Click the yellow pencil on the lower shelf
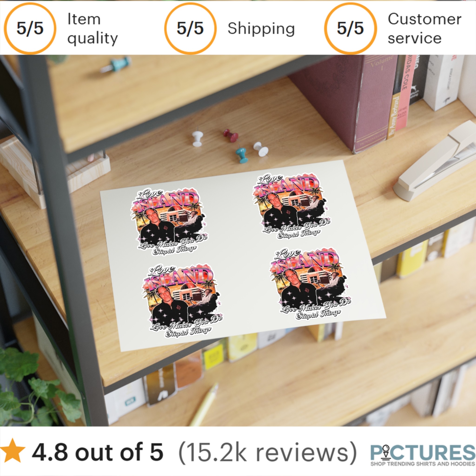 [204, 404]
